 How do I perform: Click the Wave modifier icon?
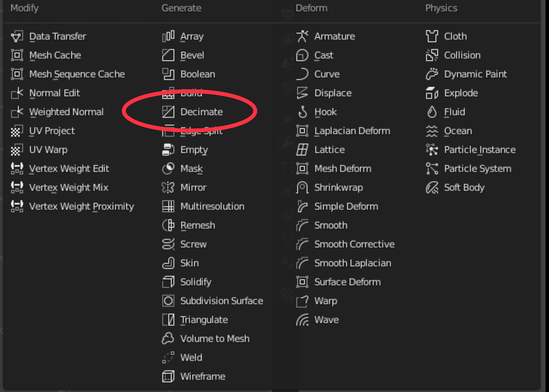302,320
